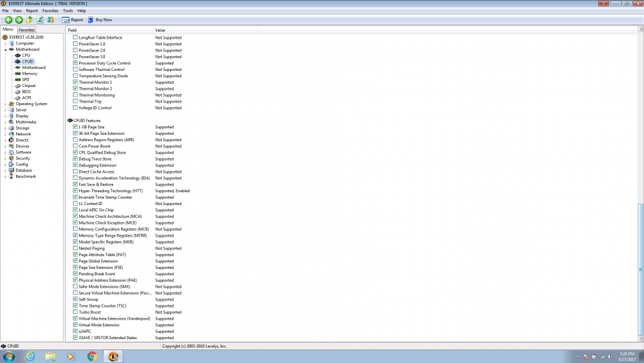This screenshot has height=363, width=644.
Task: Launch Google Chrome from taskbar
Action: pos(92,357)
